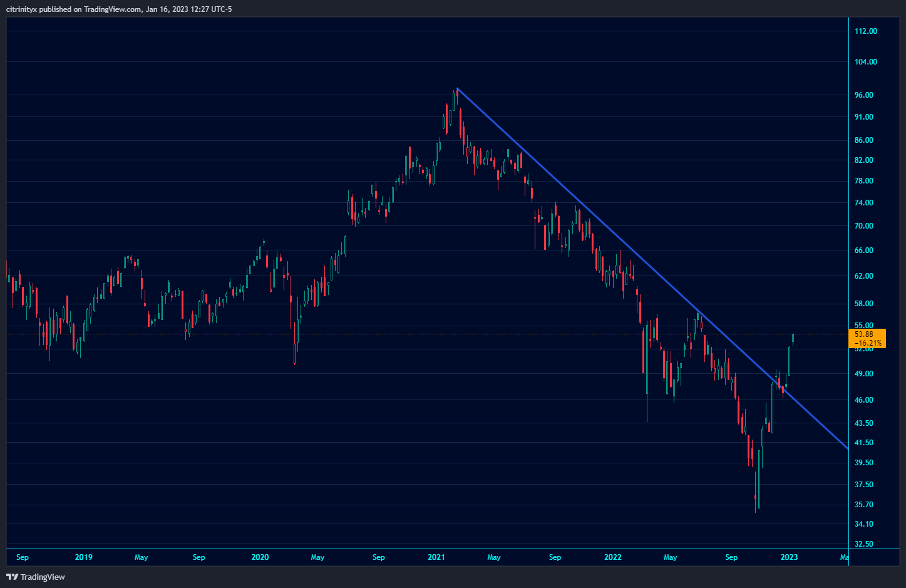906x588 pixels.
Task: Click the 91.00 price axis label
Action: (x=864, y=117)
